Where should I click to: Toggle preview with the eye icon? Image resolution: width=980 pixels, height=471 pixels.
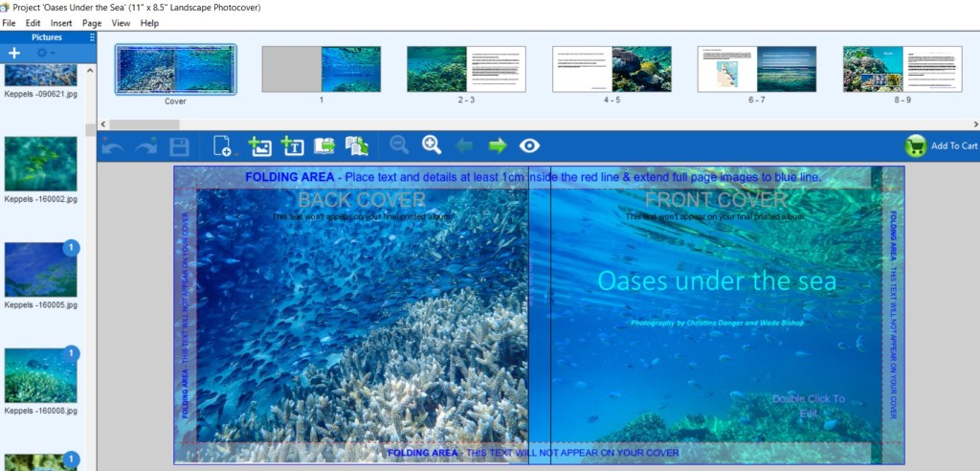(529, 146)
